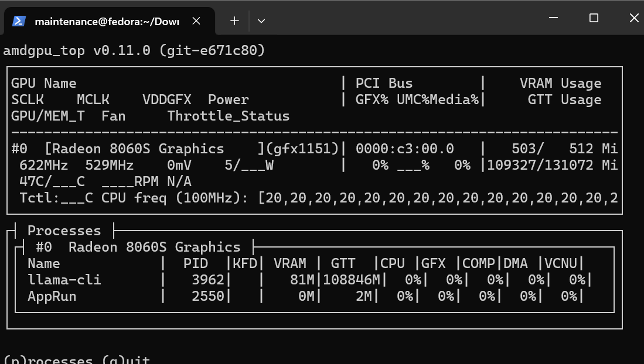Click the 622MHz SCLK value
This screenshot has height=364, width=644.
[43, 166]
